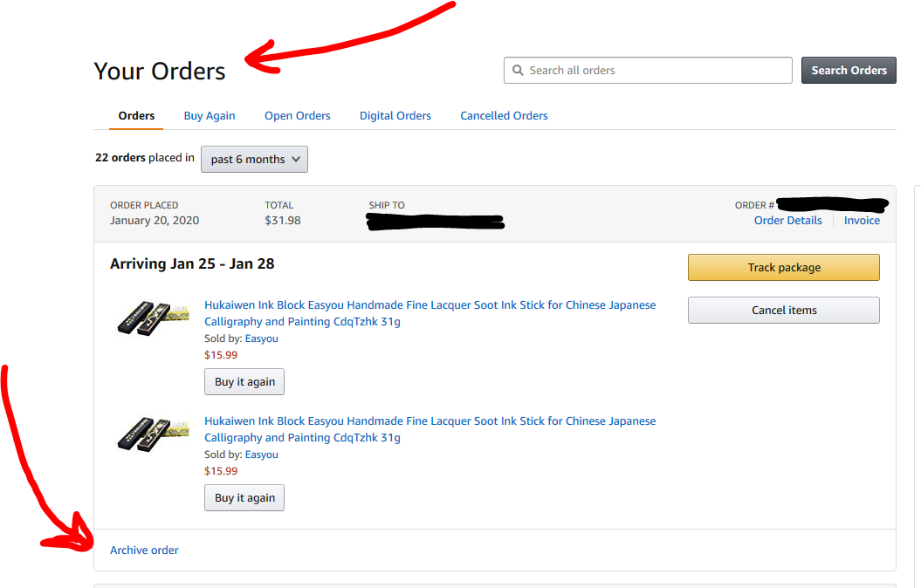Open first ink stick product thumbnail

click(154, 319)
